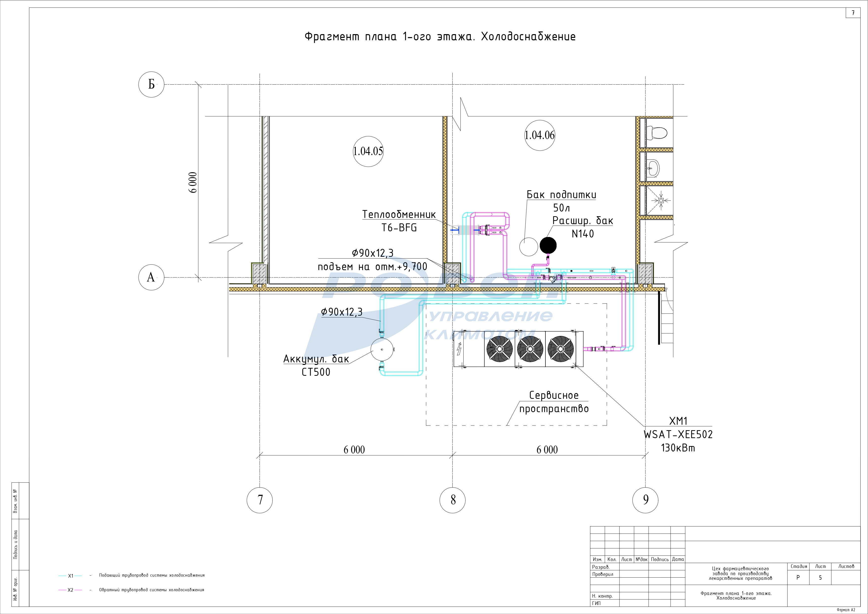
Task: Click room tag 1.04.05
Action: pos(368,151)
